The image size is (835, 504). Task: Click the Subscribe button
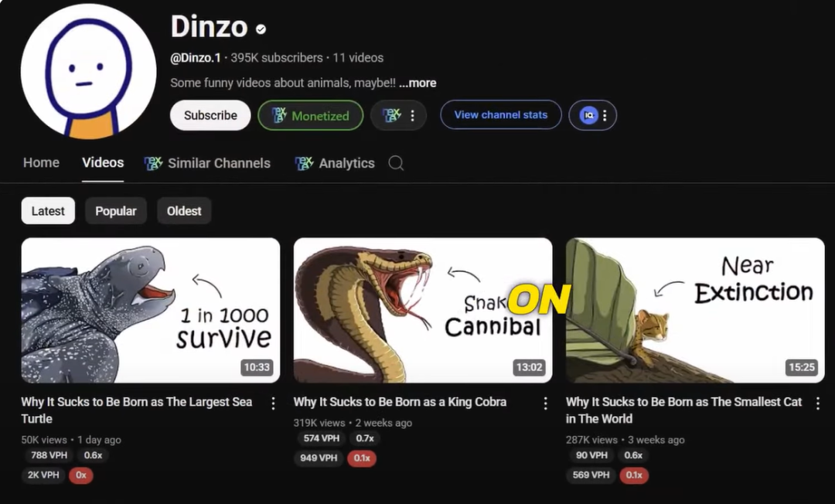coord(210,115)
